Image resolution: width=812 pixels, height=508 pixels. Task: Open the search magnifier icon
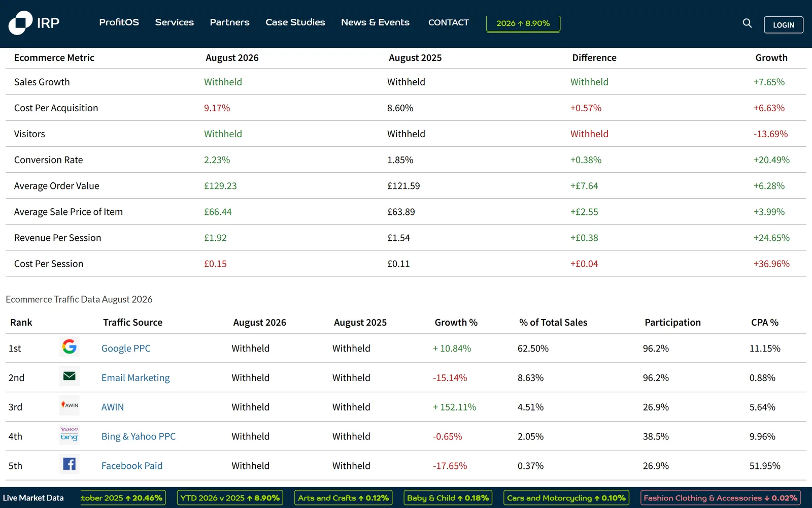(x=747, y=23)
